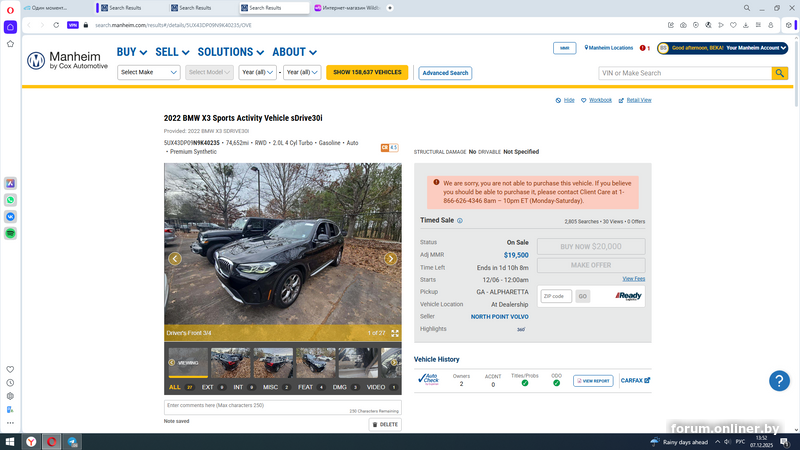Select the VIDEO photo filter tab

[x=382, y=387]
